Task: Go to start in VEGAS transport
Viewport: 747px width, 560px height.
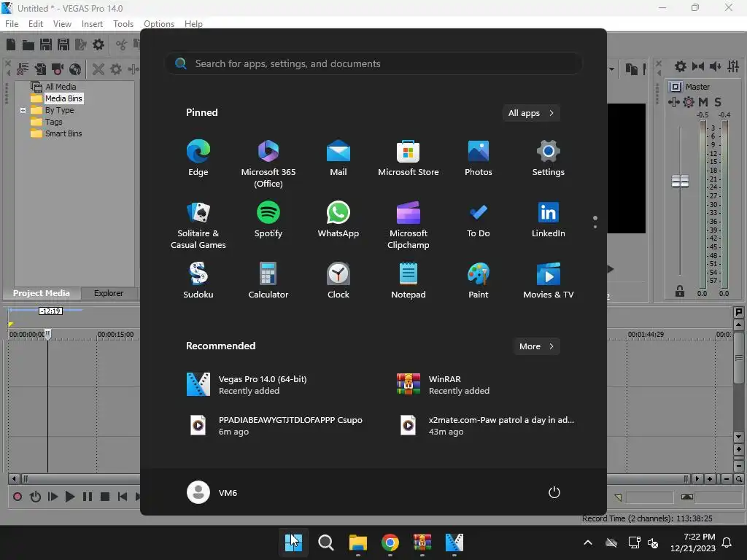Action: [123, 497]
